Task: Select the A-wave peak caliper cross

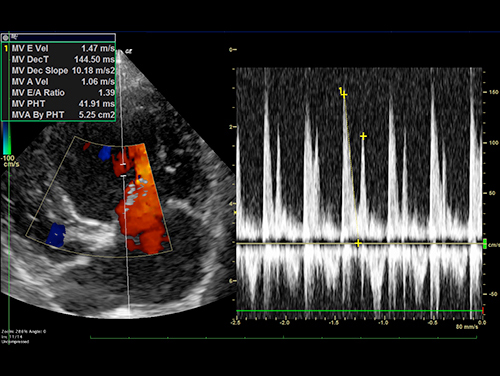Action: click(x=363, y=136)
